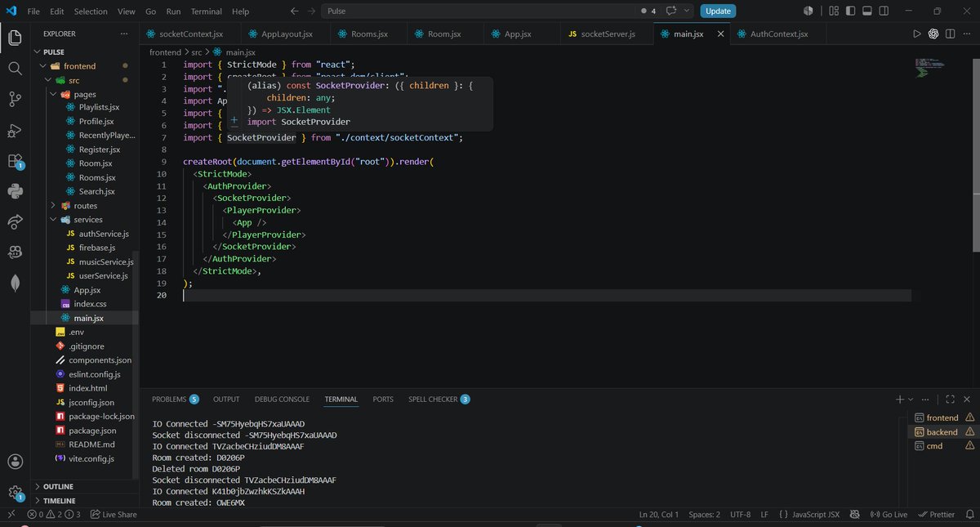Switch to the socketServer.js tab
Viewport: 980px width, 527px height.
(607, 33)
